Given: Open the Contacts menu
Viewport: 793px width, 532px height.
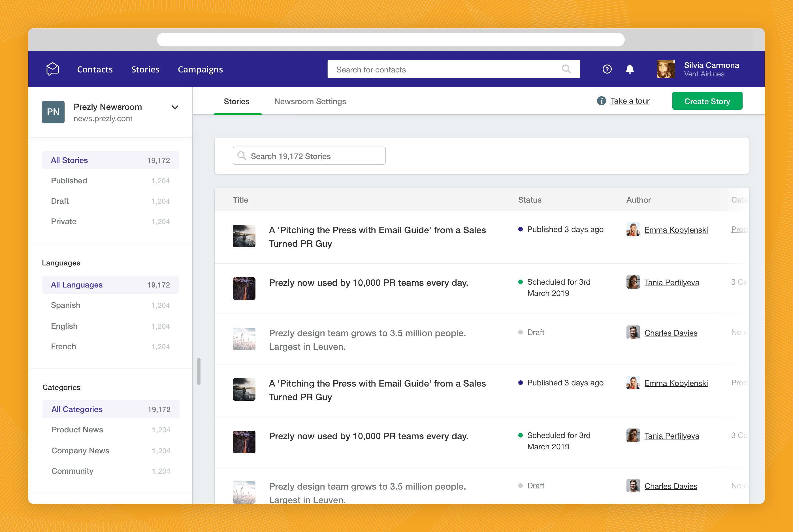Looking at the screenshot, I should point(95,69).
